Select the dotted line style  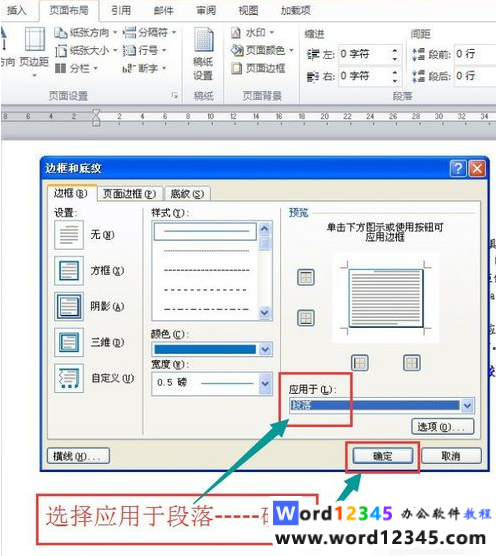point(206,251)
